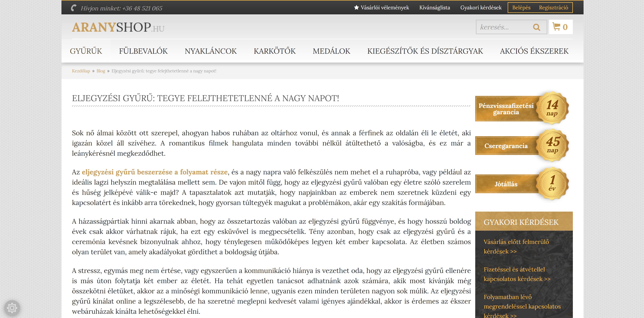Open the 'eljegyzési gyűrű beszerzése' inline link
This screenshot has width=644, height=318.
(x=155, y=172)
